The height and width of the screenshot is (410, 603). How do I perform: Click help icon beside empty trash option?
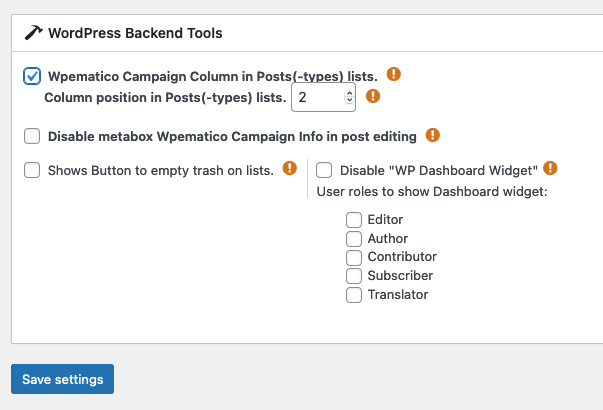point(290,168)
